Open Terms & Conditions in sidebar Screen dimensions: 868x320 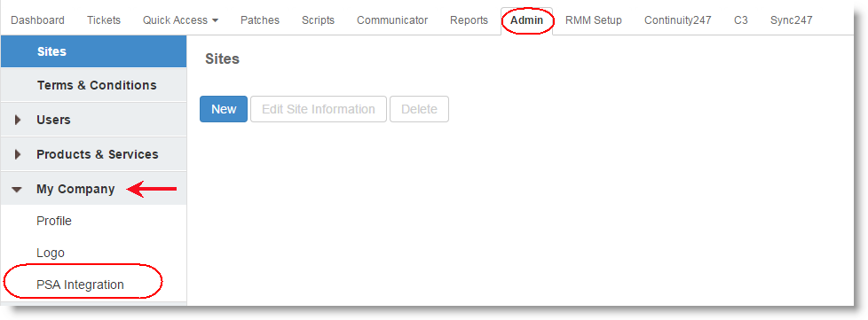click(x=93, y=85)
